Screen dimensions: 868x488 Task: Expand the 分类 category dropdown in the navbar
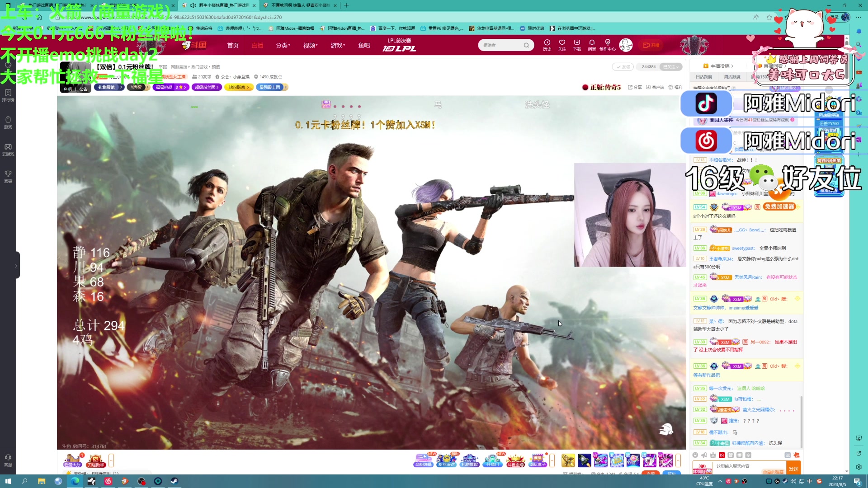tap(283, 45)
